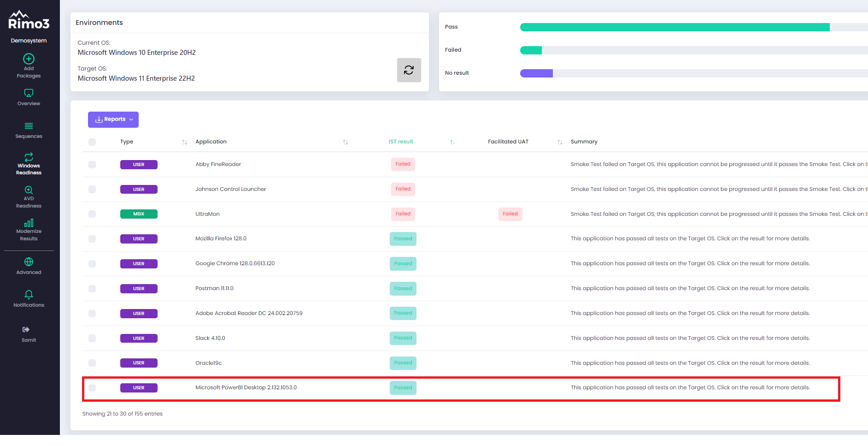Expand the Reports dropdown
Screen dimensions: 868x446
(113, 119)
